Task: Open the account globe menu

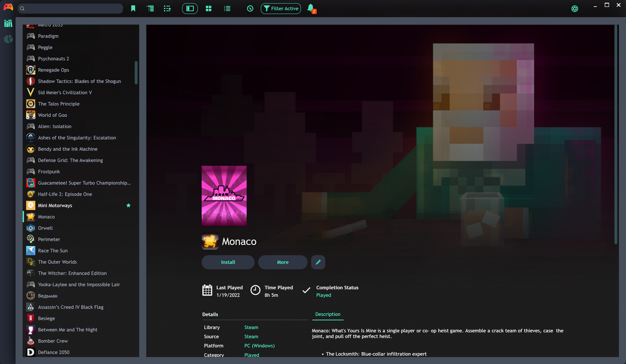Action: [x=574, y=8]
